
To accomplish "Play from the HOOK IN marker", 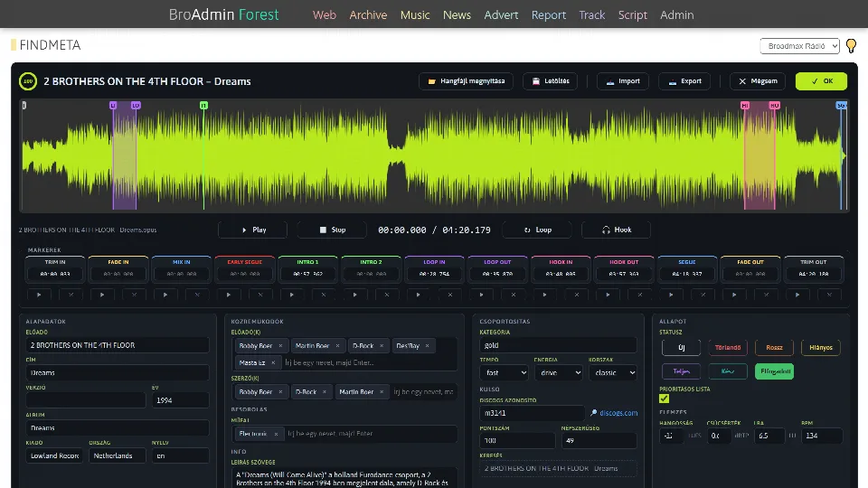I will pos(544,295).
